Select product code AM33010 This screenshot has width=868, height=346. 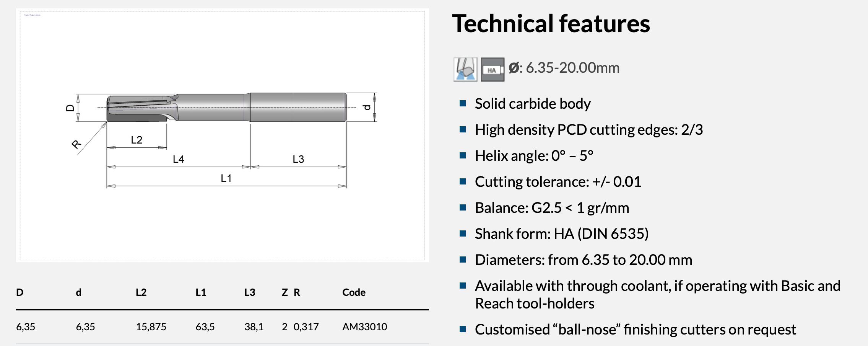coord(364,327)
